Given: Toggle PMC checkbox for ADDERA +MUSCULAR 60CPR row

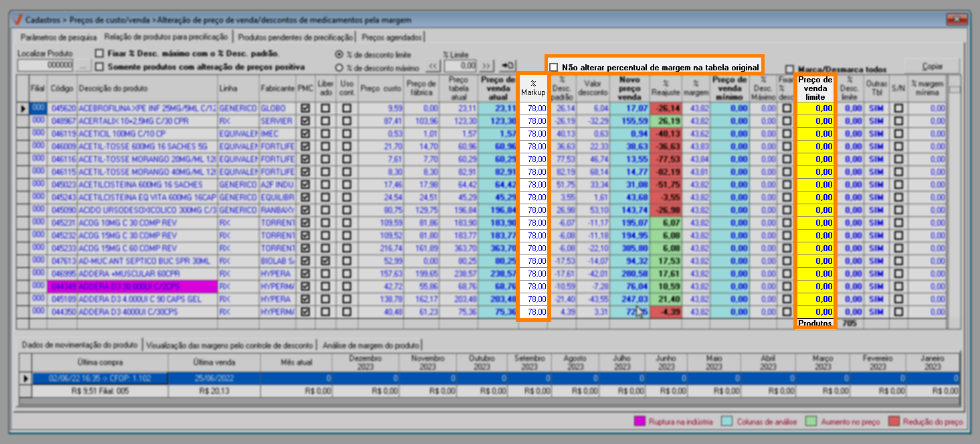Looking at the screenshot, I should (305, 273).
